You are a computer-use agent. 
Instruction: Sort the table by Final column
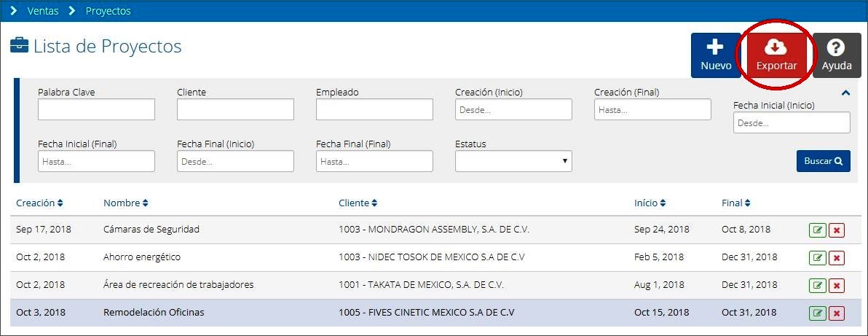pyautogui.click(x=736, y=203)
